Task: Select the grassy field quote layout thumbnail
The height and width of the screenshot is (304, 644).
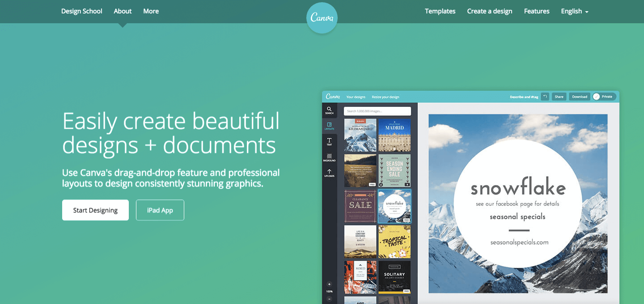Action: pos(360,170)
